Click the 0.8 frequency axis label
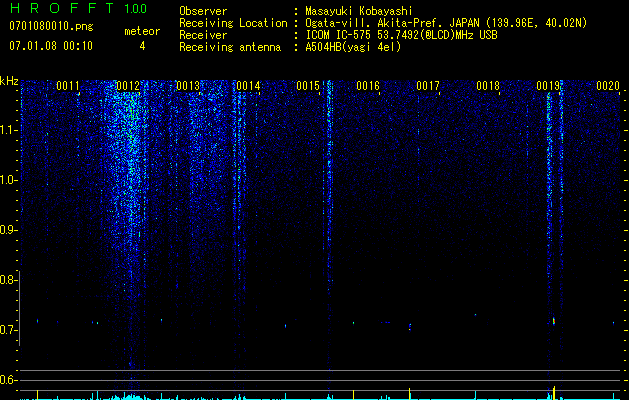The height and width of the screenshot is (400, 629). coord(9,280)
